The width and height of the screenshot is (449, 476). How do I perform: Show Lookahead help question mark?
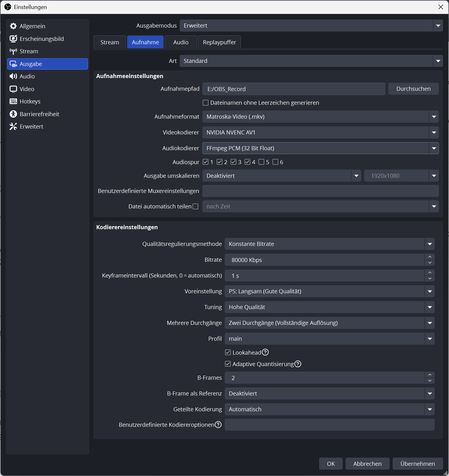(x=265, y=352)
